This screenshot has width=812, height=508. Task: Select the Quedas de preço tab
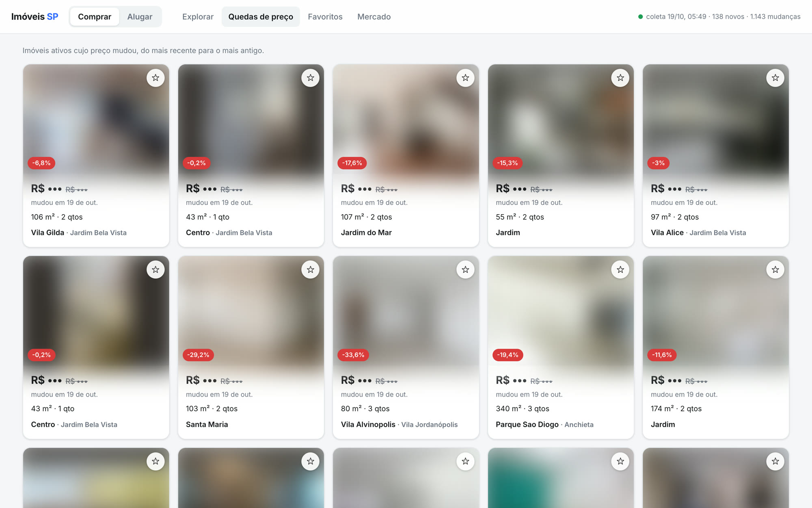pos(261,17)
